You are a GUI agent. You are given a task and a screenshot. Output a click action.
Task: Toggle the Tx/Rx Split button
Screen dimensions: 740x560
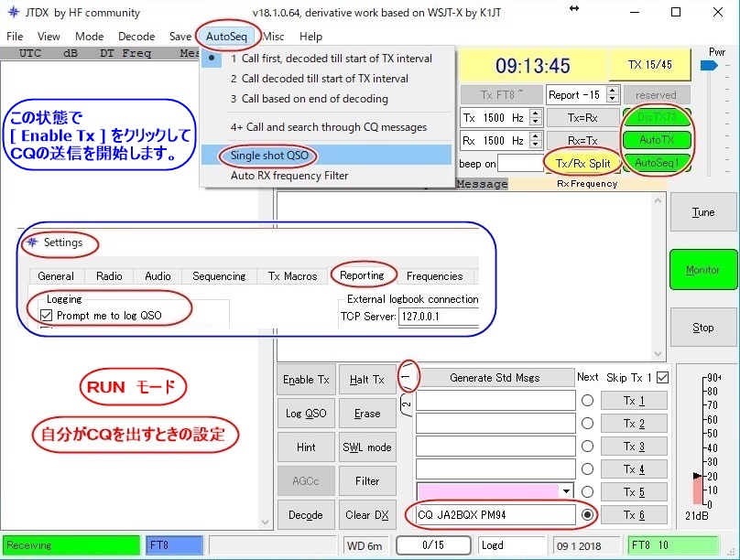coord(582,163)
